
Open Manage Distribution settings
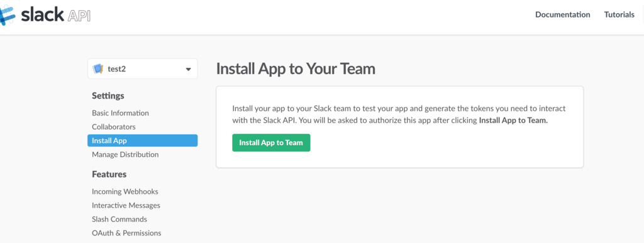point(125,154)
